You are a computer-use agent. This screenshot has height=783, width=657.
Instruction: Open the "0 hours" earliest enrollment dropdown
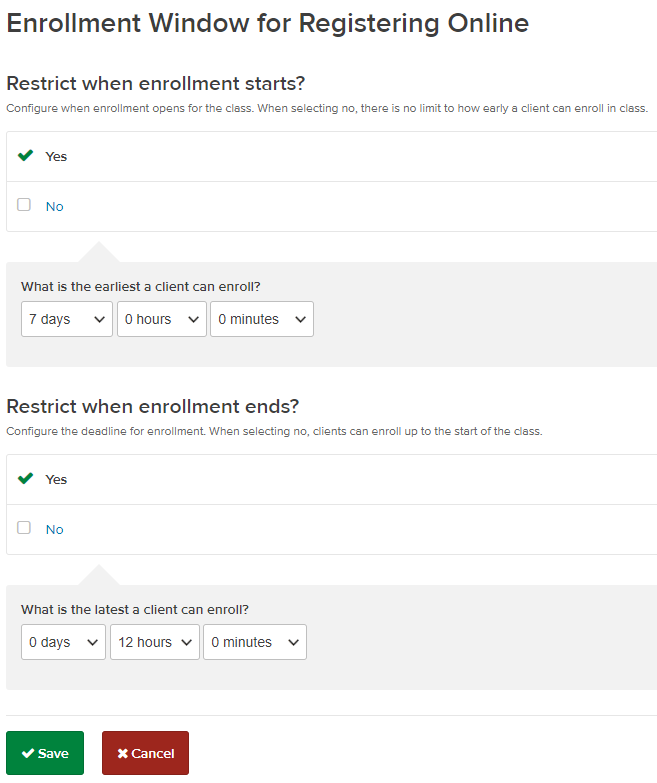tap(161, 319)
